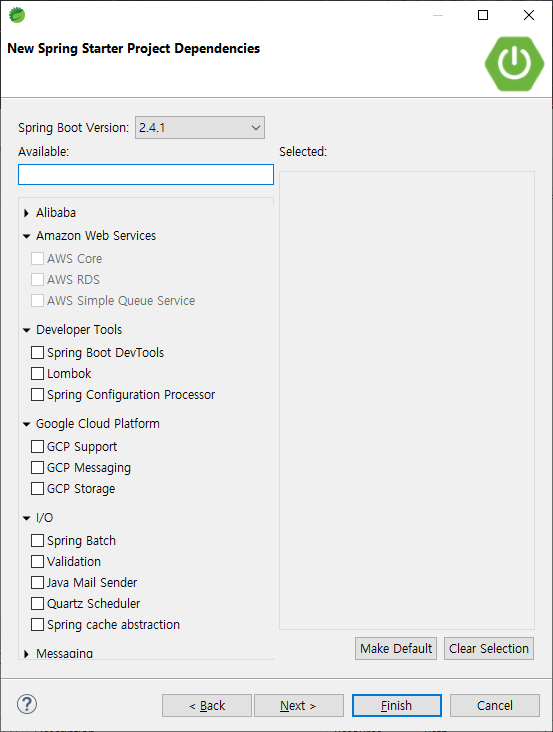
Task: Enable Spring Boot DevTools dependency
Action: (x=37, y=352)
